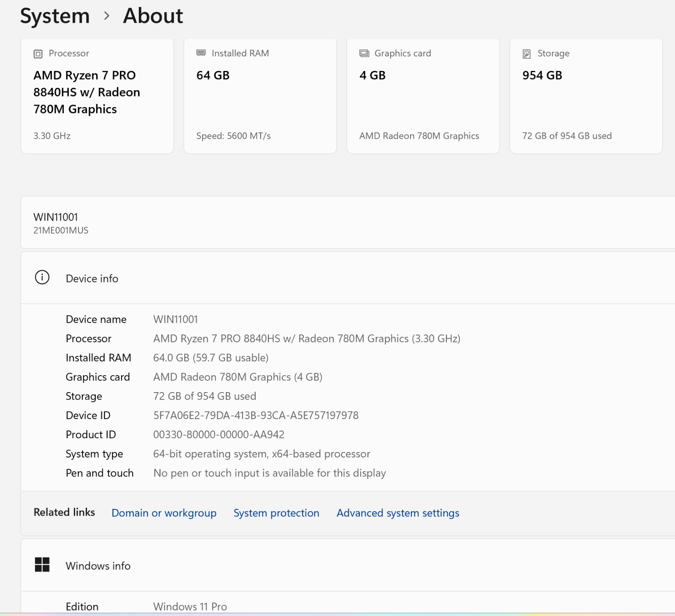This screenshot has width=675, height=616.
Task: Go back to System breadcrumb
Action: click(55, 16)
